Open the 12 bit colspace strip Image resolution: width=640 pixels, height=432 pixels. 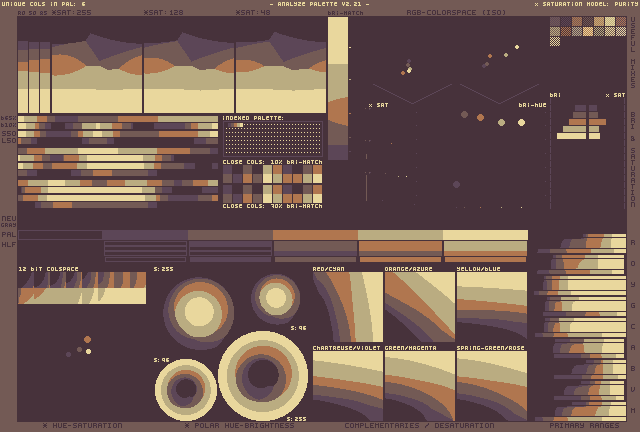82,288
